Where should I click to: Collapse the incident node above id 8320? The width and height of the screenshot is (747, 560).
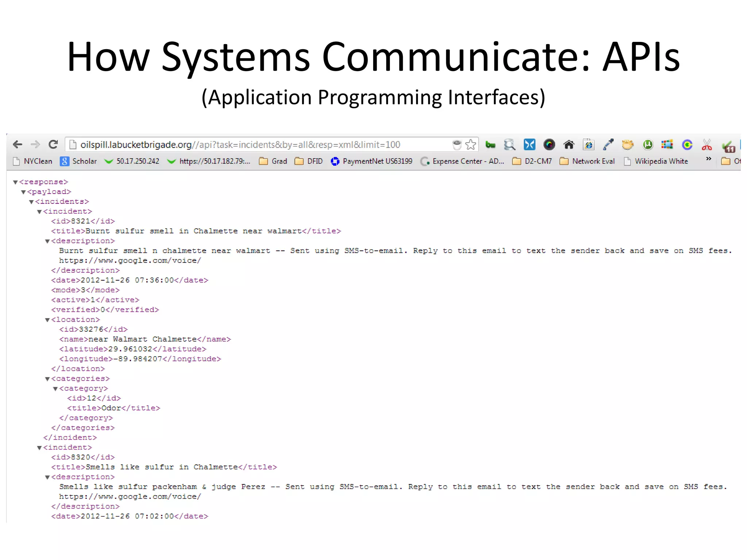click(x=39, y=448)
